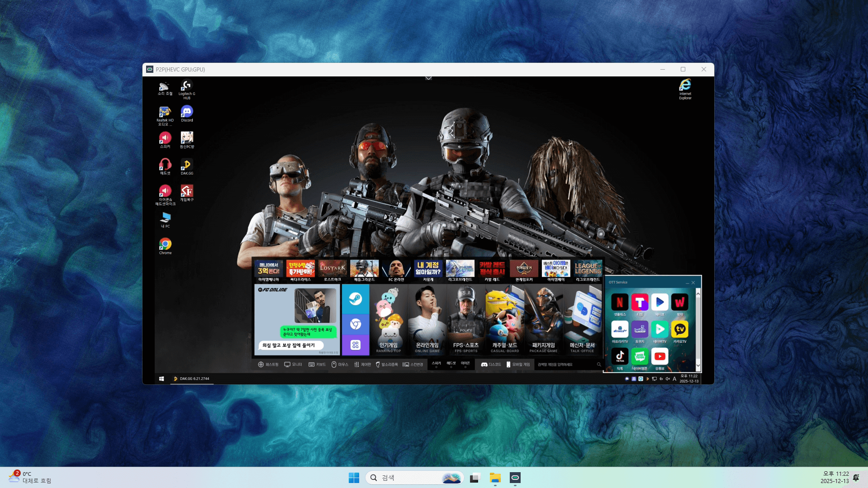Click the game search input field

[x=565, y=365]
